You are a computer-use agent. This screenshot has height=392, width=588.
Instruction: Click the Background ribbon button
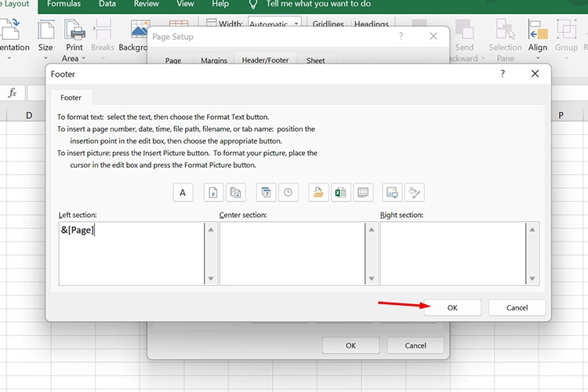(133, 36)
